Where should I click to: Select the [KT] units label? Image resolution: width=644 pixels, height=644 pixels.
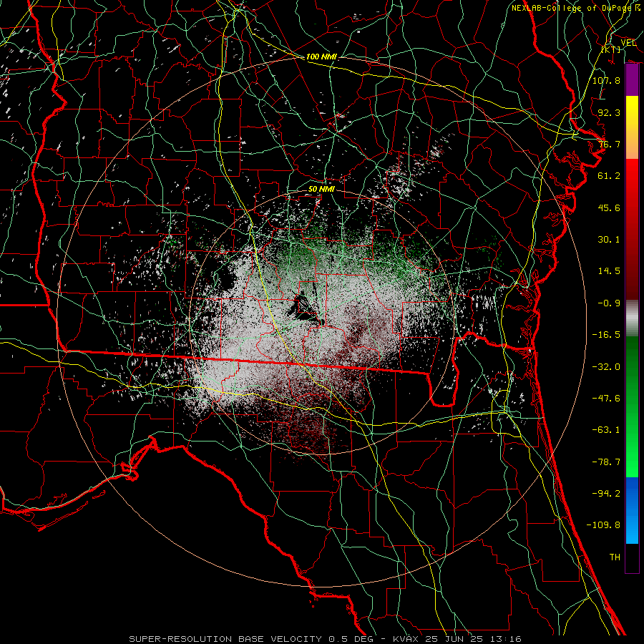click(x=611, y=49)
